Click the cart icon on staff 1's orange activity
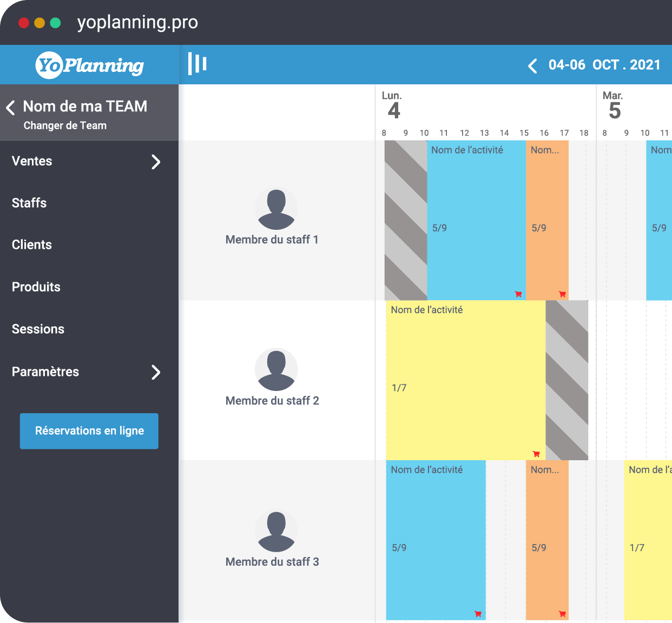Viewport: 672px width, 623px height. [x=562, y=294]
